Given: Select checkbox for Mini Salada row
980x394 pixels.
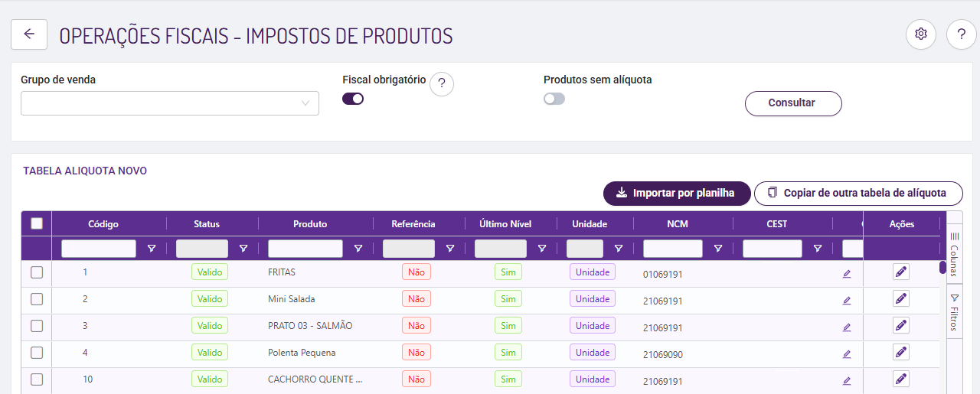Looking at the screenshot, I should [37, 299].
